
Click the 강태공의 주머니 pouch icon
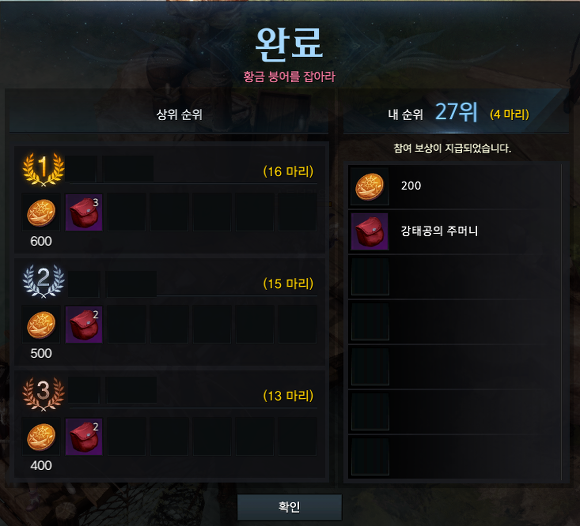click(370, 232)
